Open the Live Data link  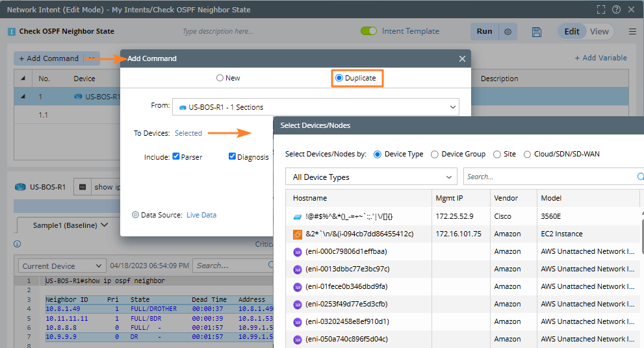[201, 215]
